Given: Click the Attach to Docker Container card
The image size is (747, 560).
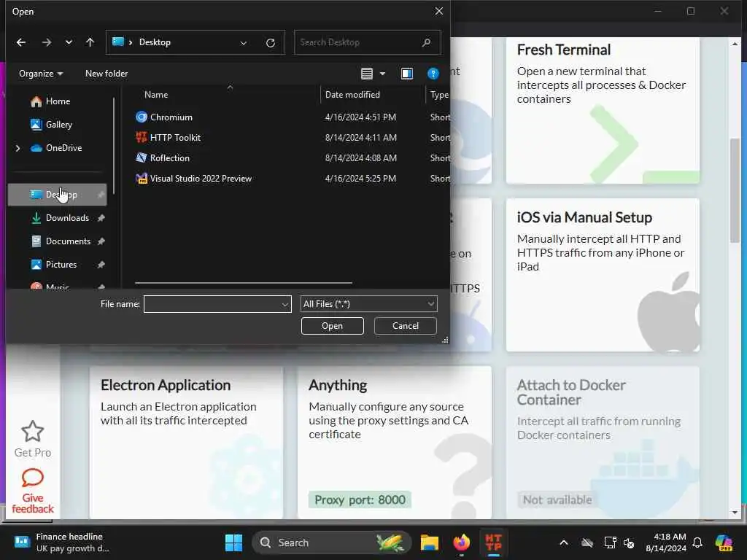Looking at the screenshot, I should point(603,443).
